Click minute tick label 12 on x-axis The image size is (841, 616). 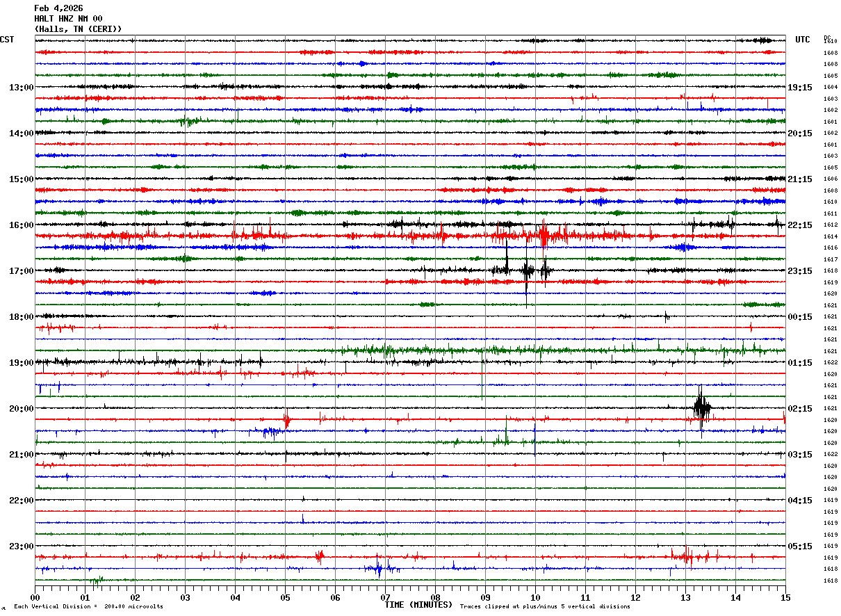(636, 597)
